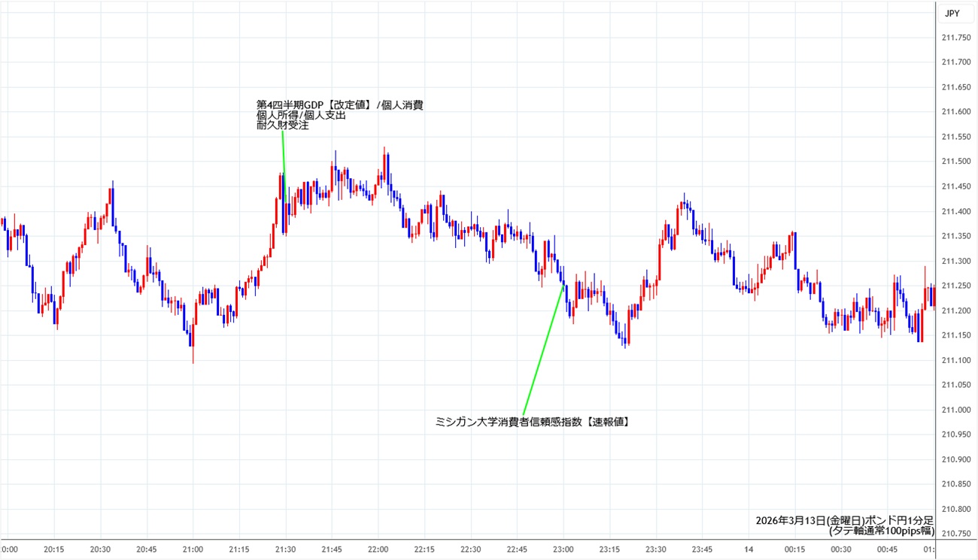This screenshot has width=978, height=560.
Task: Click the 20:15 time axis label
Action: tap(54, 549)
